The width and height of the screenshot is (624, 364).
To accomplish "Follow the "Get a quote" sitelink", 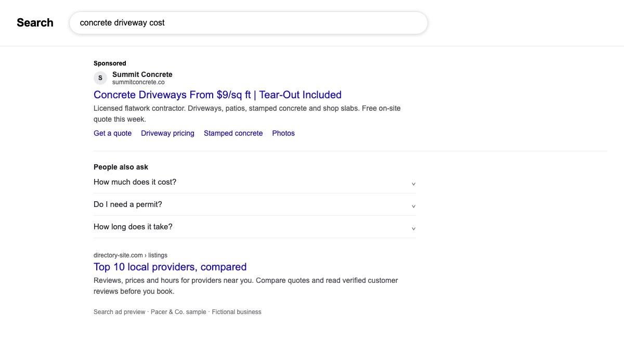I will (112, 133).
